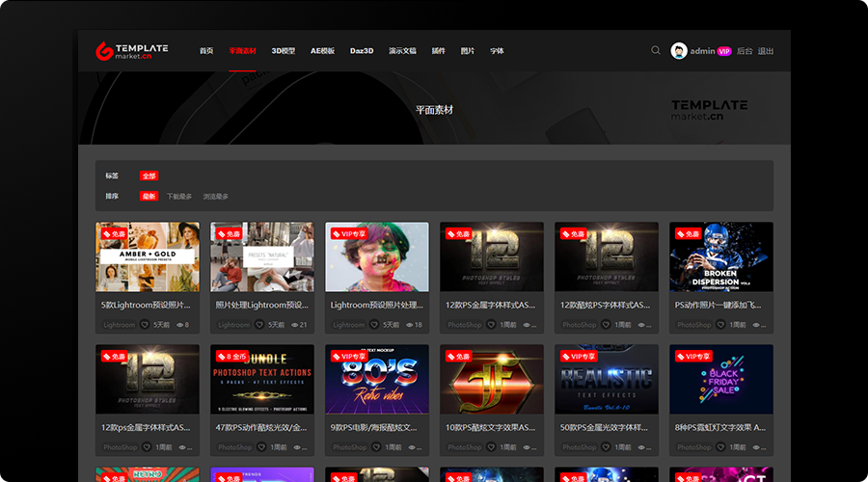
Task: Open the golden letter emblem thumbnail
Action: (492, 380)
